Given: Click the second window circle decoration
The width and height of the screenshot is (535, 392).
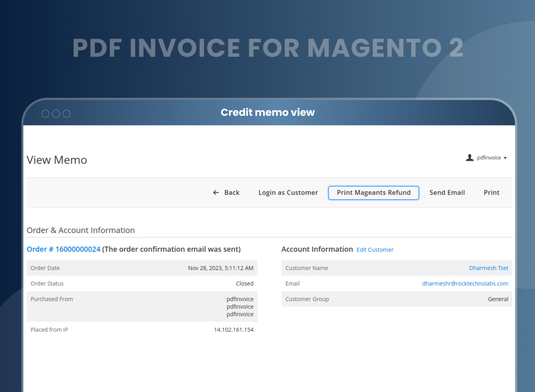Looking at the screenshot, I should click(56, 114).
